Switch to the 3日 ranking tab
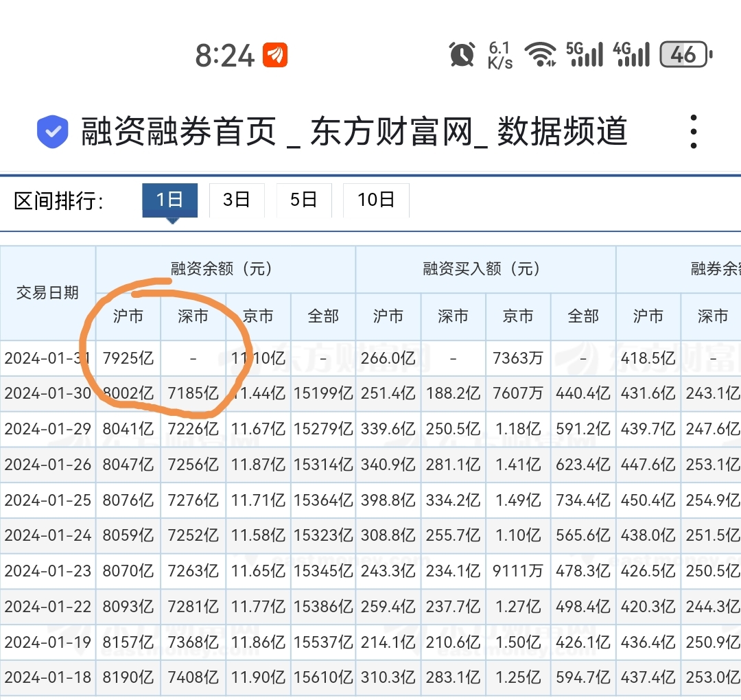Image resolution: width=741 pixels, height=700 pixels. (237, 200)
